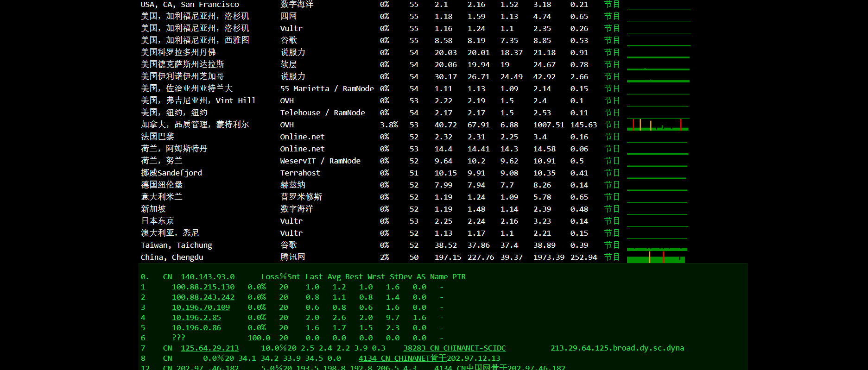Click the provider text 赫兹纳

point(293,185)
